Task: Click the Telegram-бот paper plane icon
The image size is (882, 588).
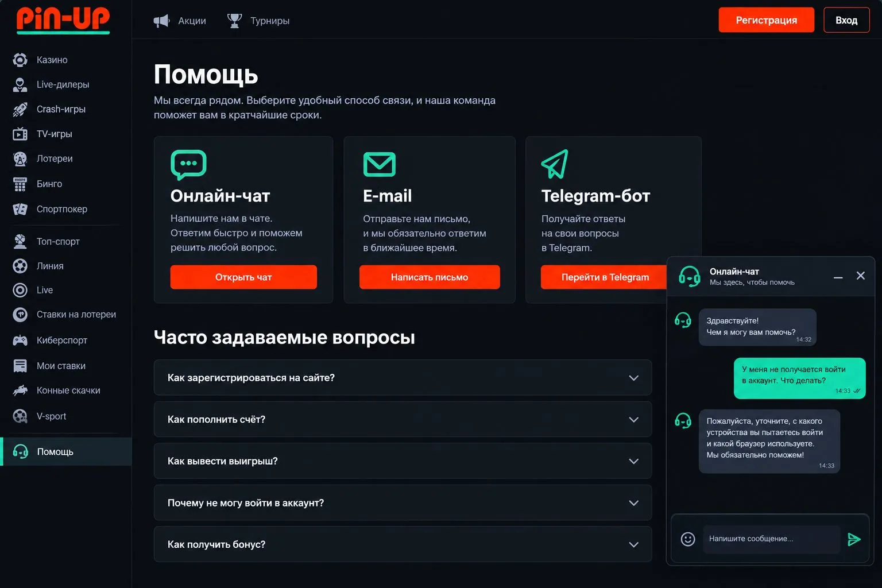Action: (x=555, y=164)
